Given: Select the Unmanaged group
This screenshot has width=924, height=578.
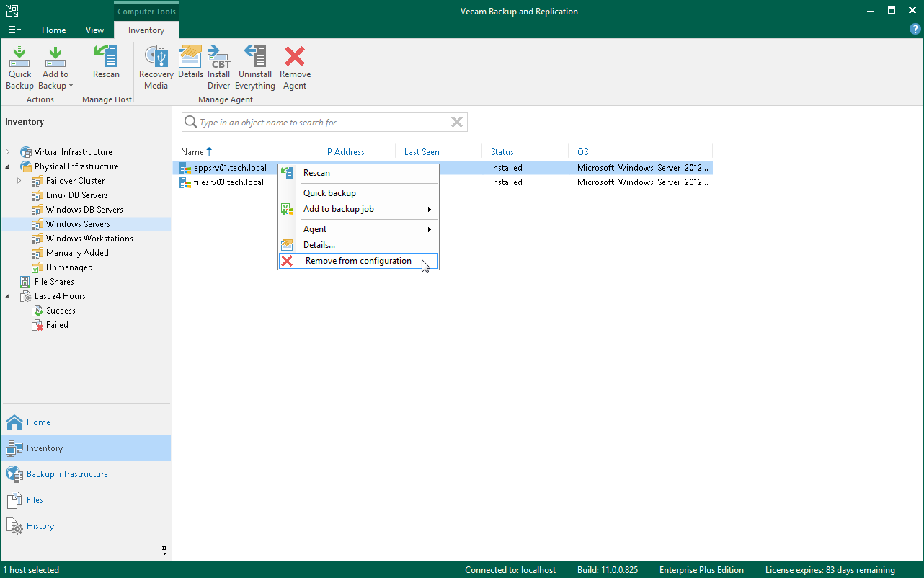Looking at the screenshot, I should click(69, 267).
